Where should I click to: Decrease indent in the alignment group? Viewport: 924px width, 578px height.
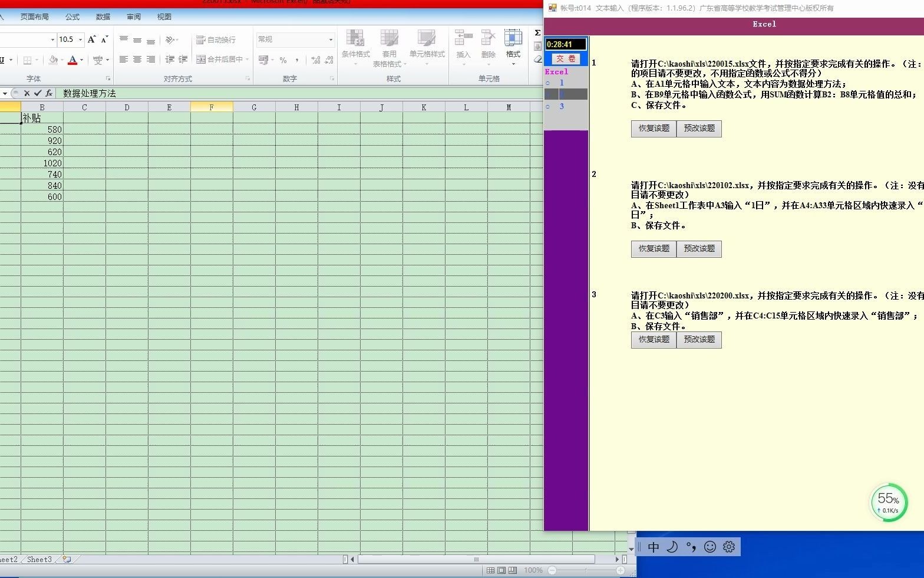point(170,60)
